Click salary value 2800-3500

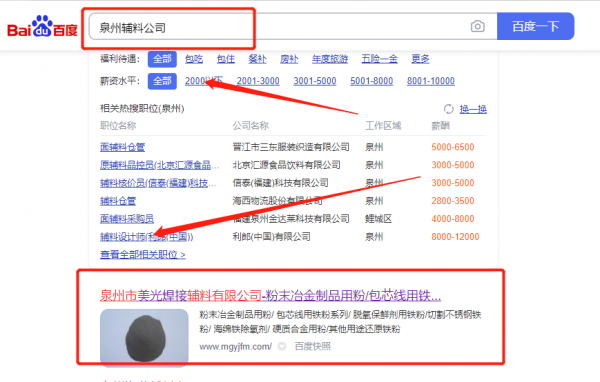453,201
